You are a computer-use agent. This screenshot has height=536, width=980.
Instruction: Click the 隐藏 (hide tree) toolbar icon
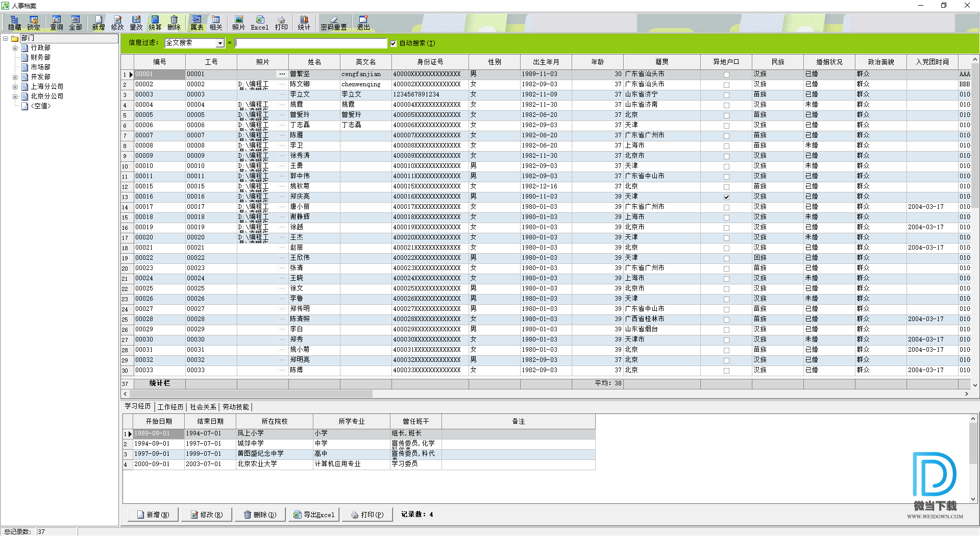14,23
